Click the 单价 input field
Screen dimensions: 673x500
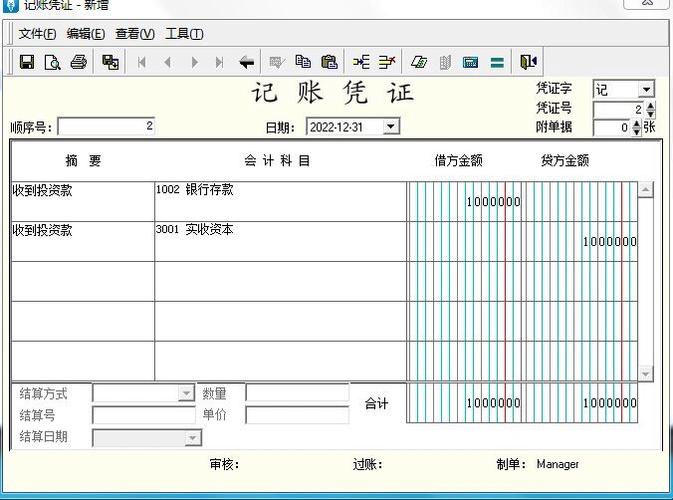[x=297, y=415]
